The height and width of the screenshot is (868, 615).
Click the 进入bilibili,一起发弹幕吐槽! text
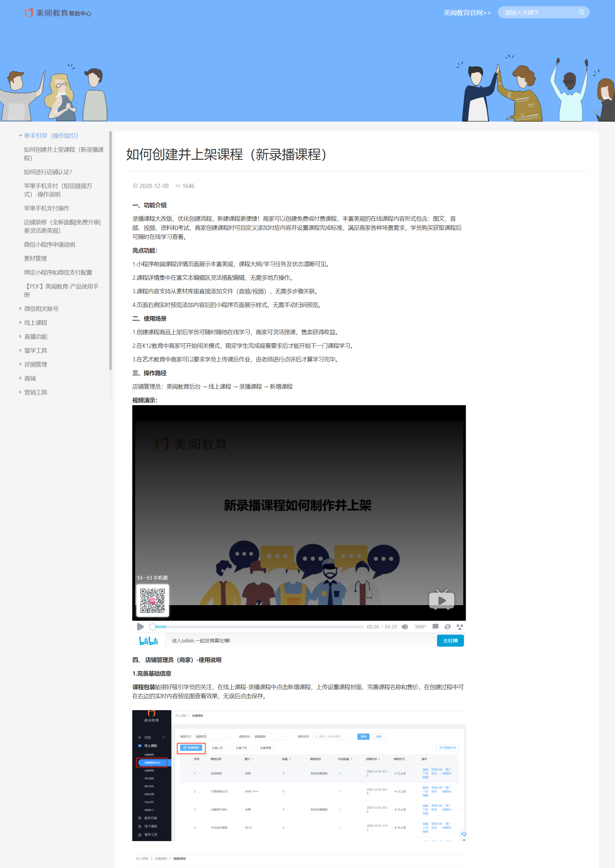(201, 641)
